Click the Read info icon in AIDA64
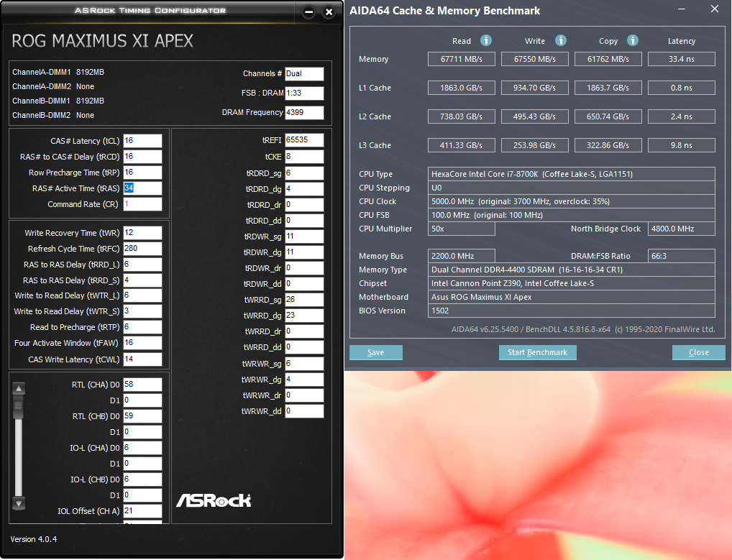Viewport: 732px width, 560px height. [x=486, y=40]
